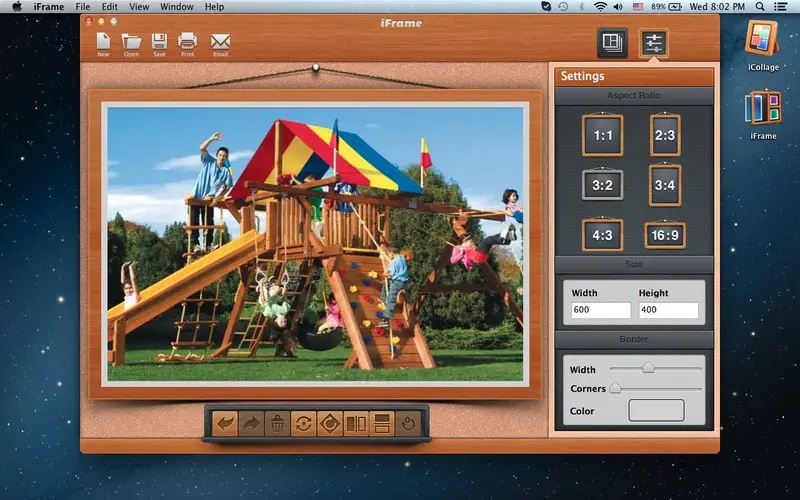Rotate photo with the diamond rotate icon
Image resolution: width=800 pixels, height=500 pixels.
[330, 423]
